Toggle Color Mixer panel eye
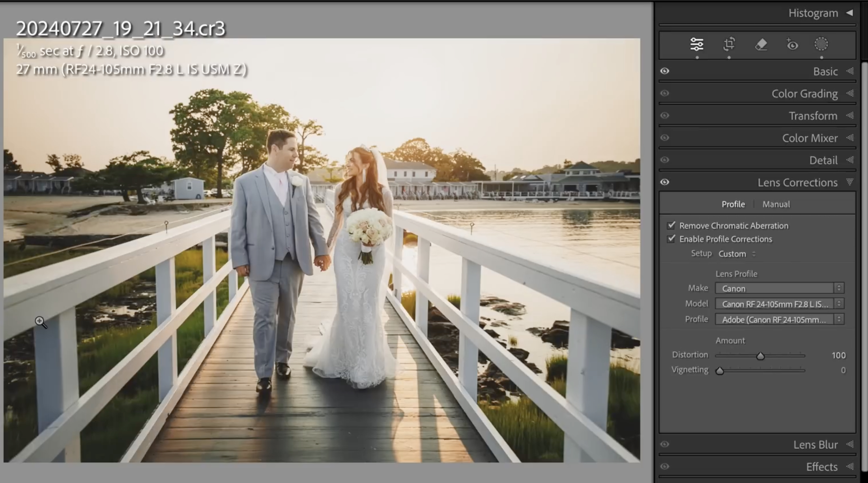This screenshot has width=868, height=483. click(665, 138)
